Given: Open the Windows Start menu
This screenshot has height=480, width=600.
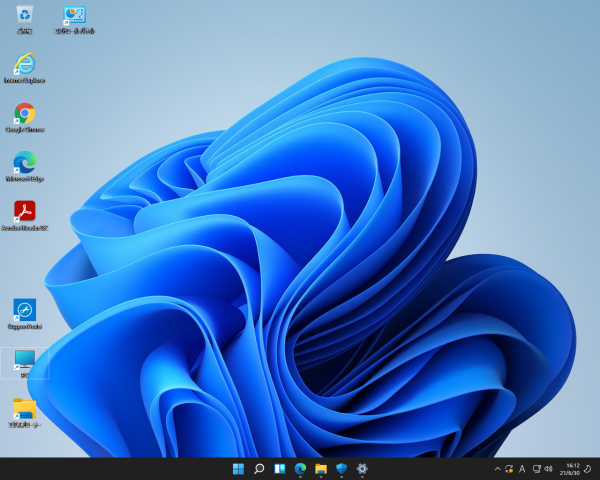Looking at the screenshot, I should 238,469.
